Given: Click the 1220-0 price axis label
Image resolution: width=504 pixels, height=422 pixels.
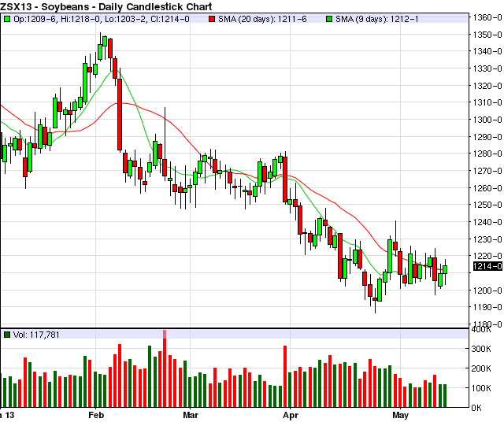Looking at the screenshot, I should click(x=487, y=256).
